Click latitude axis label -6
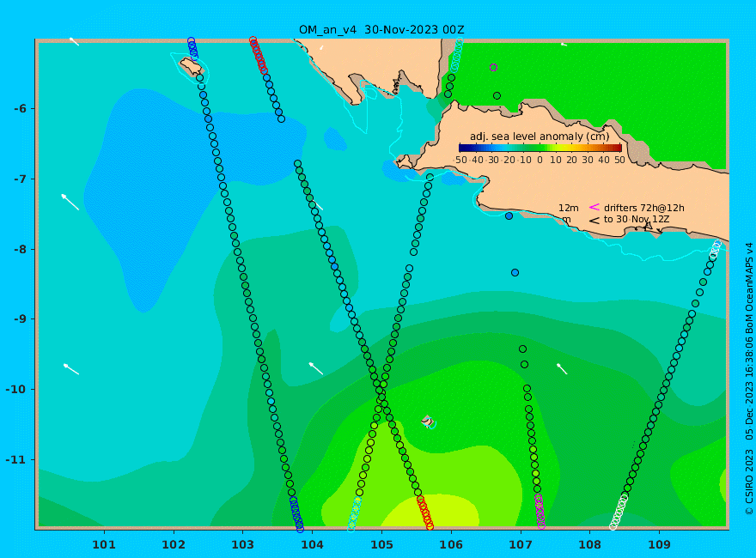 tap(20, 108)
